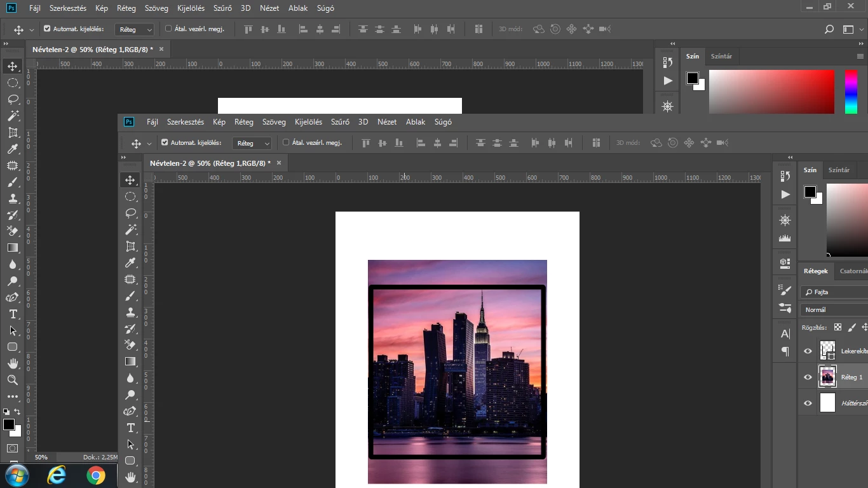Collapse back window color panel double-arrow on right
Image resolution: width=868 pixels, height=488 pixels.
click(x=862, y=43)
